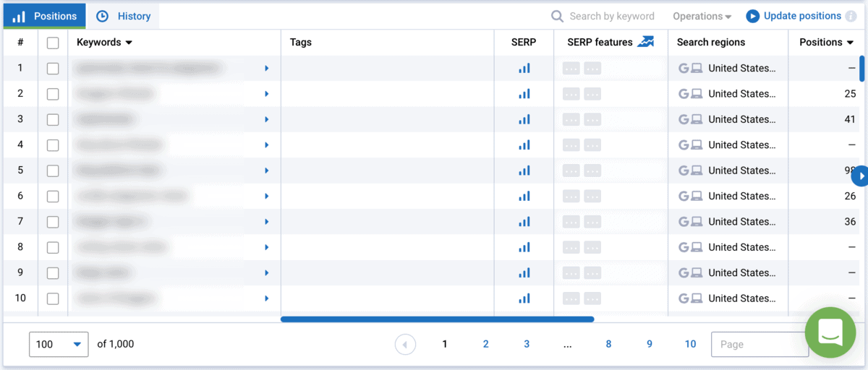Expand keyword details arrow in row 1
This screenshot has width=868, height=370.
[266, 69]
